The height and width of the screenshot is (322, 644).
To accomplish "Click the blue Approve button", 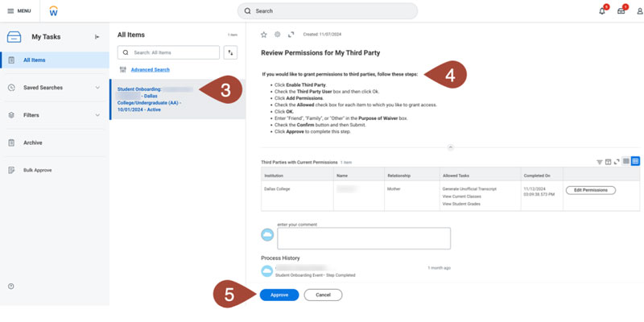I will click(279, 295).
